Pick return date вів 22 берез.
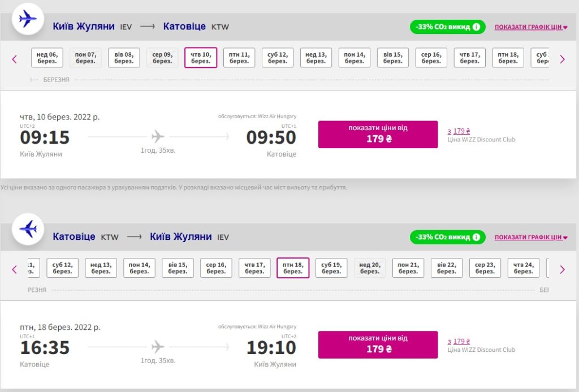579x392 pixels. (x=446, y=268)
